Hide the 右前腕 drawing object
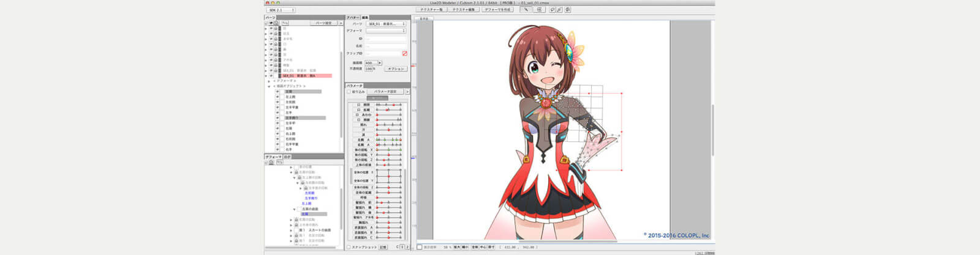This screenshot has width=980, height=255. (x=277, y=139)
